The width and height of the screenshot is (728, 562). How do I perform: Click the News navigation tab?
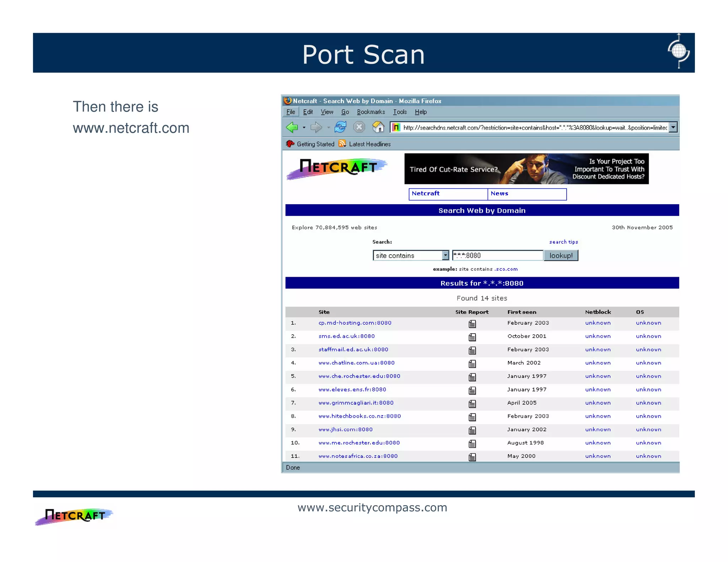(x=527, y=194)
